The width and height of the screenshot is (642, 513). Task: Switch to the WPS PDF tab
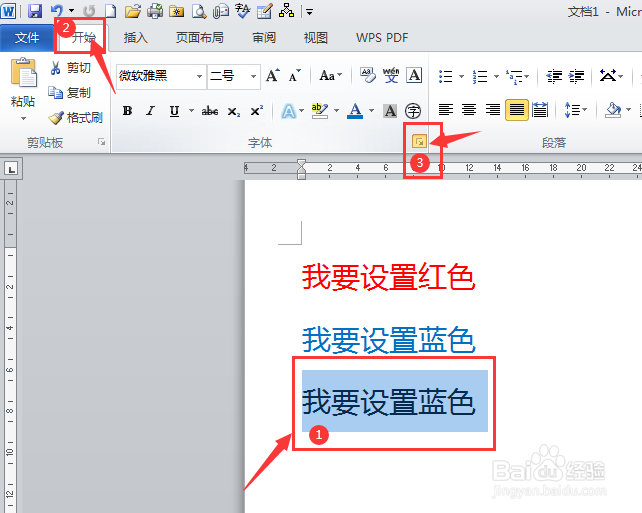(x=382, y=38)
